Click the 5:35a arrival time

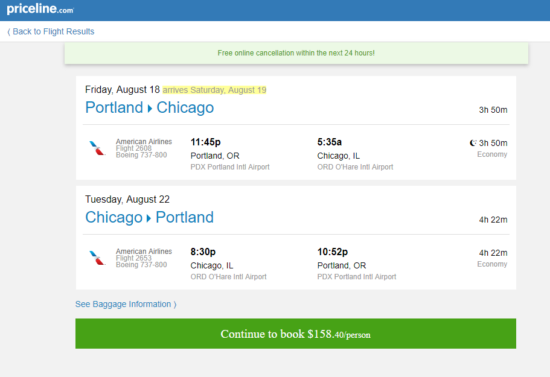329,142
